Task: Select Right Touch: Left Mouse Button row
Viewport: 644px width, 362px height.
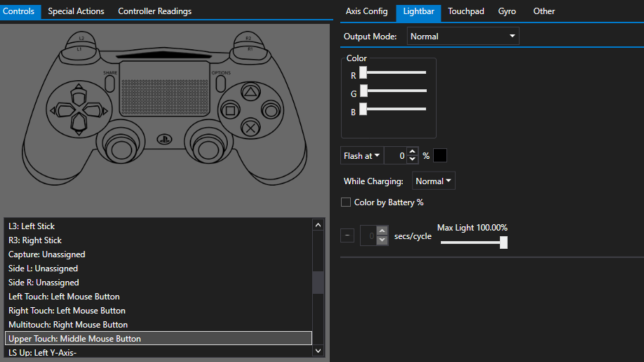Action: (158, 310)
